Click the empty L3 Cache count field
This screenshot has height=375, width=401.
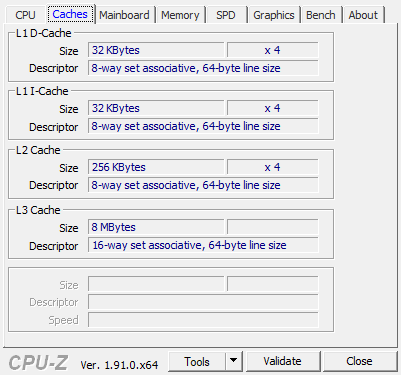tap(273, 227)
